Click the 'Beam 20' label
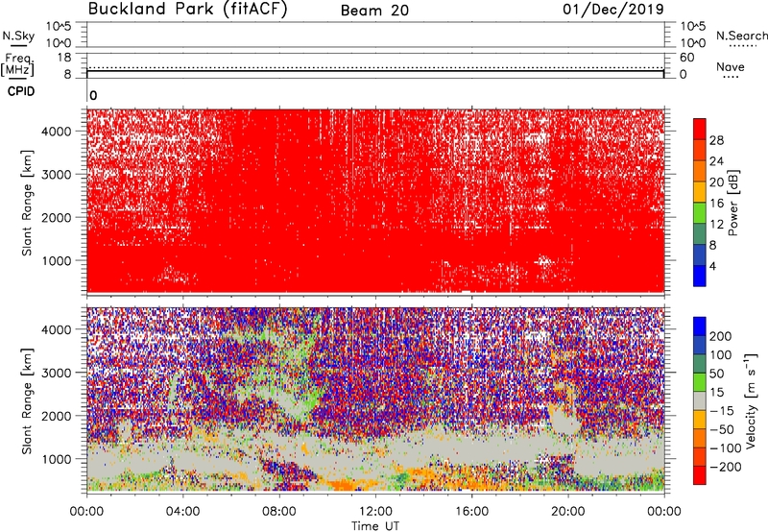Screen dimensions: 768x532 point(374,11)
